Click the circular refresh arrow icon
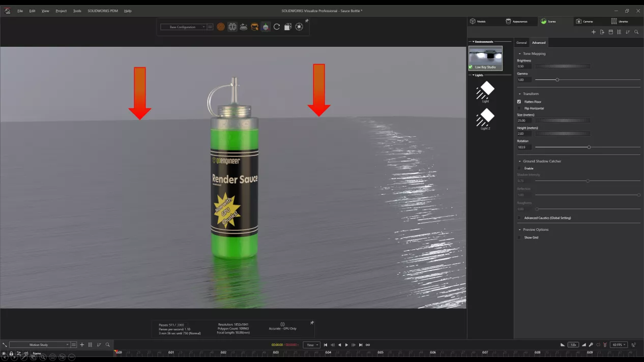The height and width of the screenshot is (362, 644). click(277, 27)
